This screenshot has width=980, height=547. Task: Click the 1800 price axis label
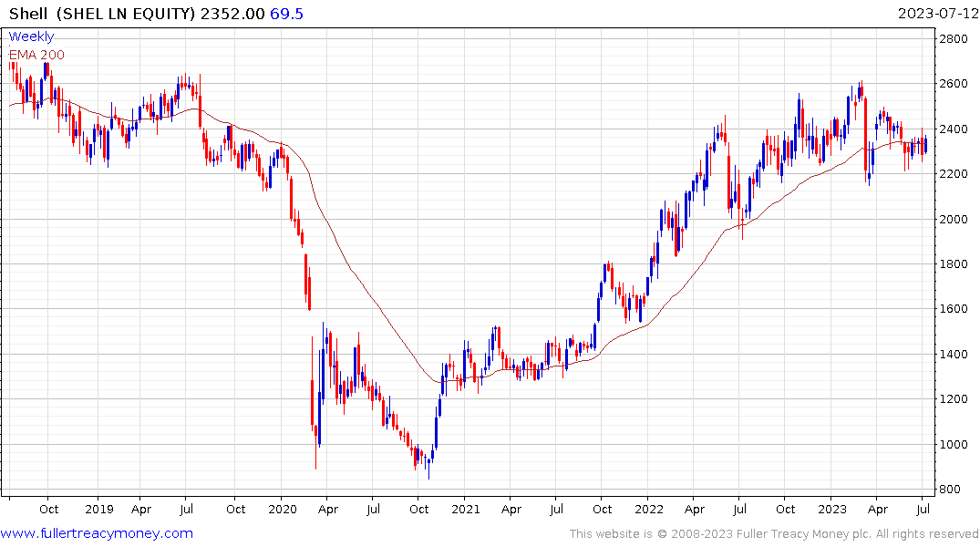(x=954, y=263)
